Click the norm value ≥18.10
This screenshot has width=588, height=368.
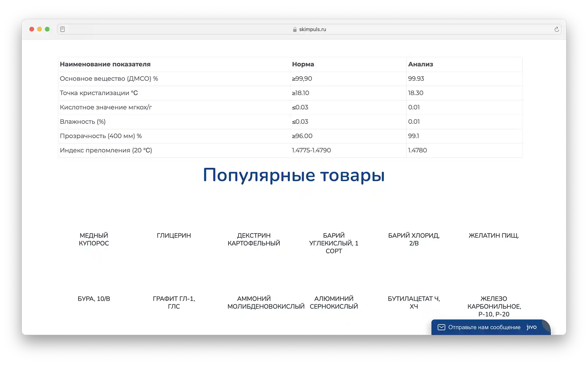coord(300,93)
